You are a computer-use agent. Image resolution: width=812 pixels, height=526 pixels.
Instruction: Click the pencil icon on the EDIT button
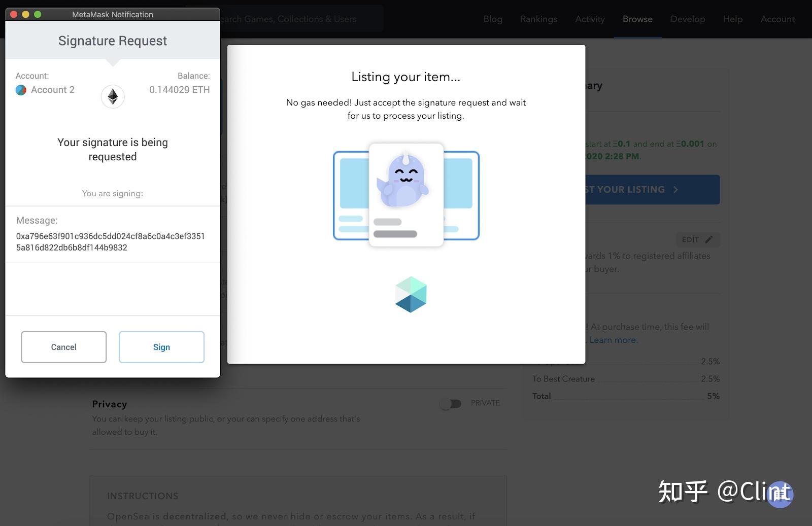[708, 239]
